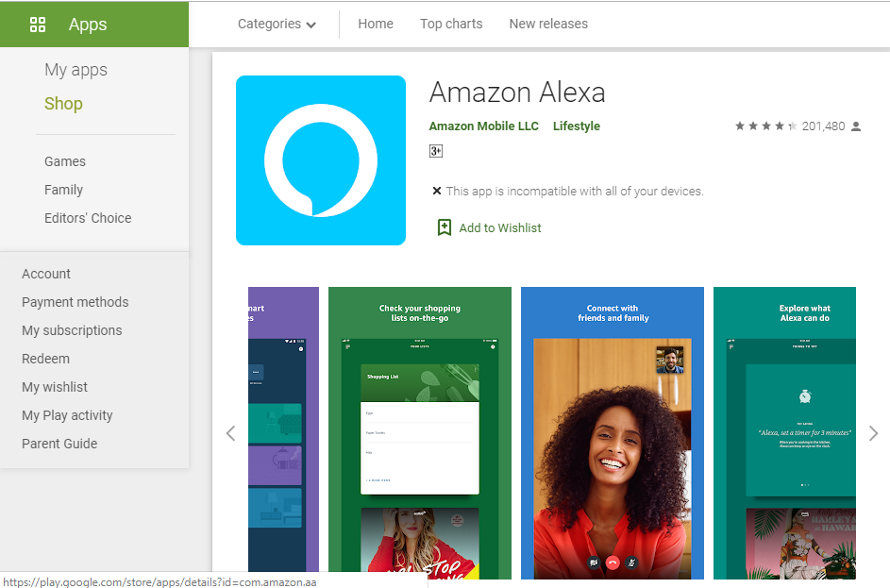Open My Play activity
The image size is (890, 588).
[x=68, y=415]
